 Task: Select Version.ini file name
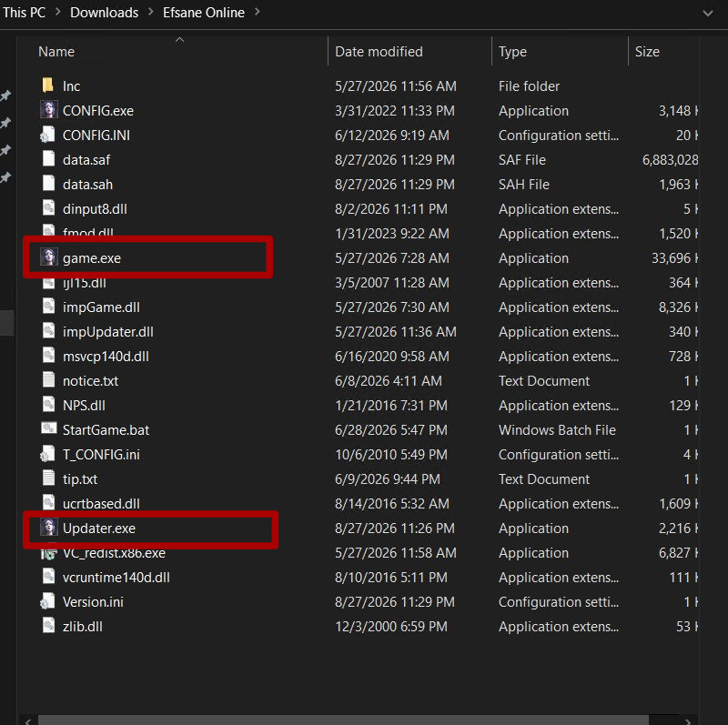pyautogui.click(x=93, y=602)
